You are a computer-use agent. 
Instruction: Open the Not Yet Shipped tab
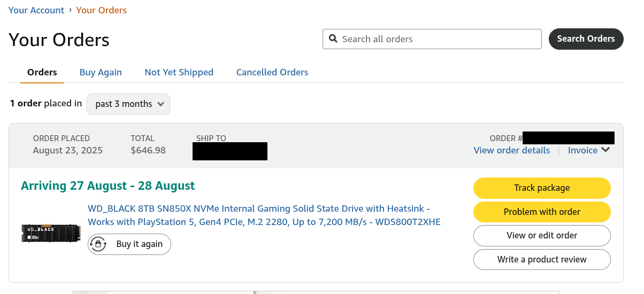point(179,72)
